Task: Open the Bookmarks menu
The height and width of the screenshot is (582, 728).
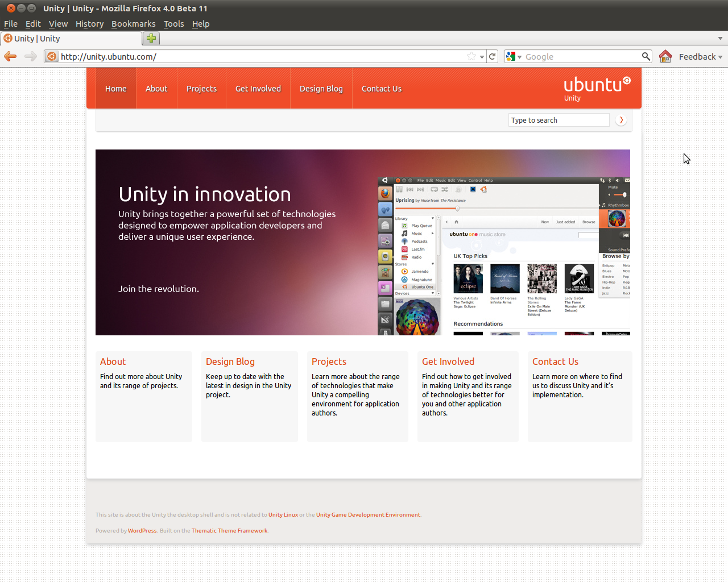Action: (134, 24)
